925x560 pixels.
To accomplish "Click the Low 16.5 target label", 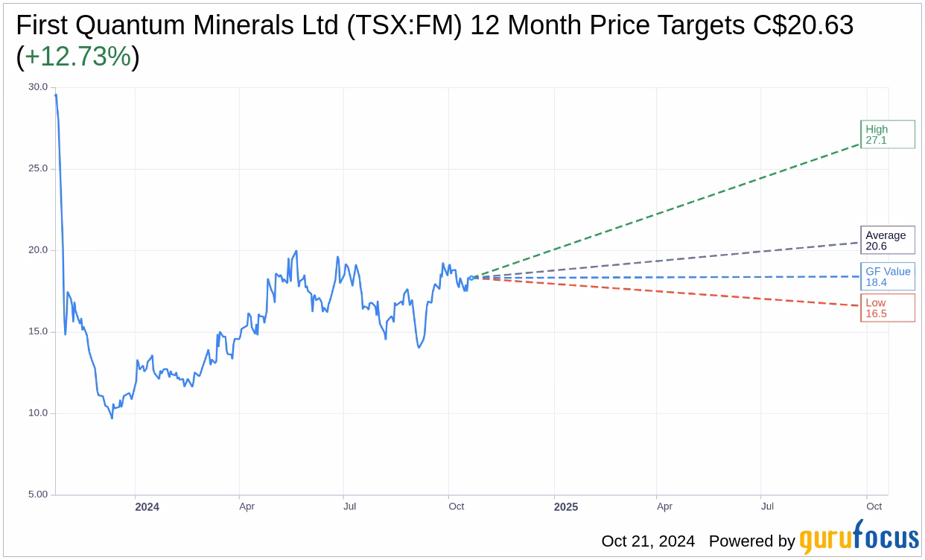I will 887,308.
